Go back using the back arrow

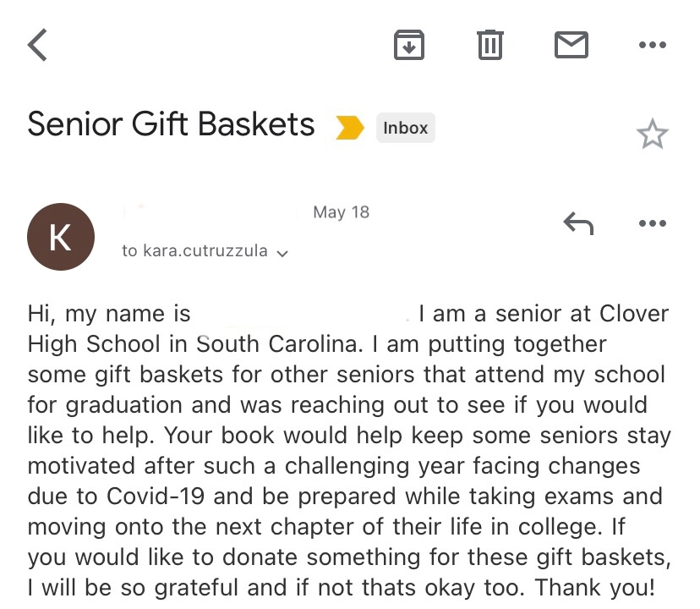coord(37,45)
